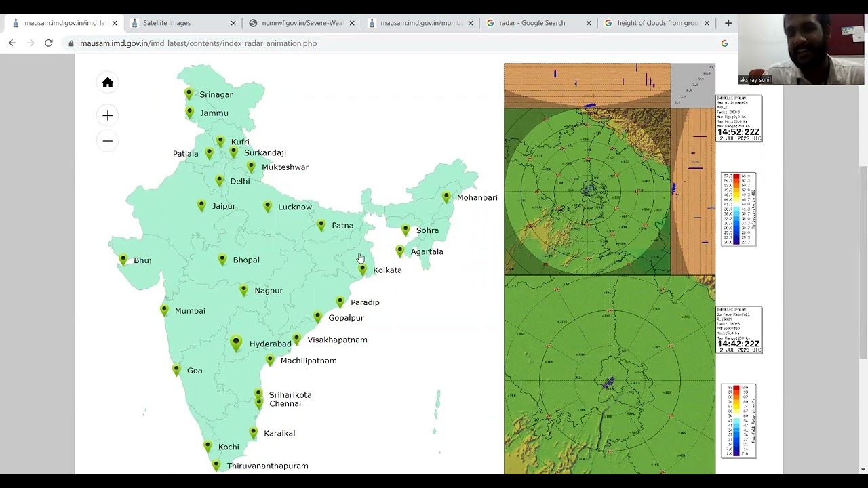Select the Patna radar marker
The height and width of the screenshot is (488, 868).
tap(321, 225)
